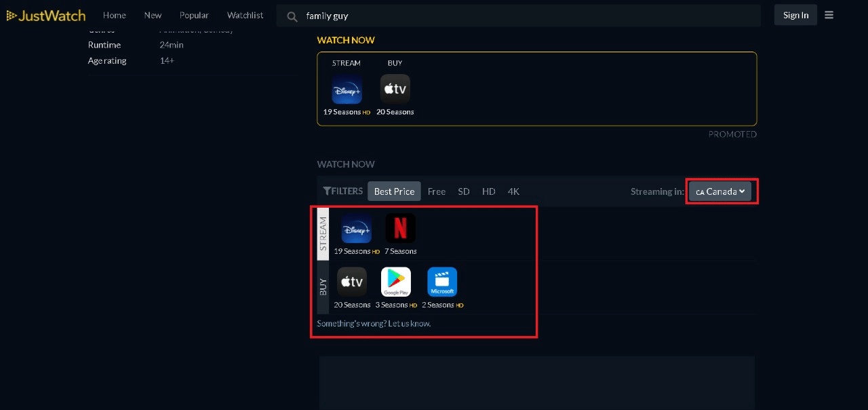Click the PROMOTED label
This screenshot has width=868, height=410.
tap(732, 134)
